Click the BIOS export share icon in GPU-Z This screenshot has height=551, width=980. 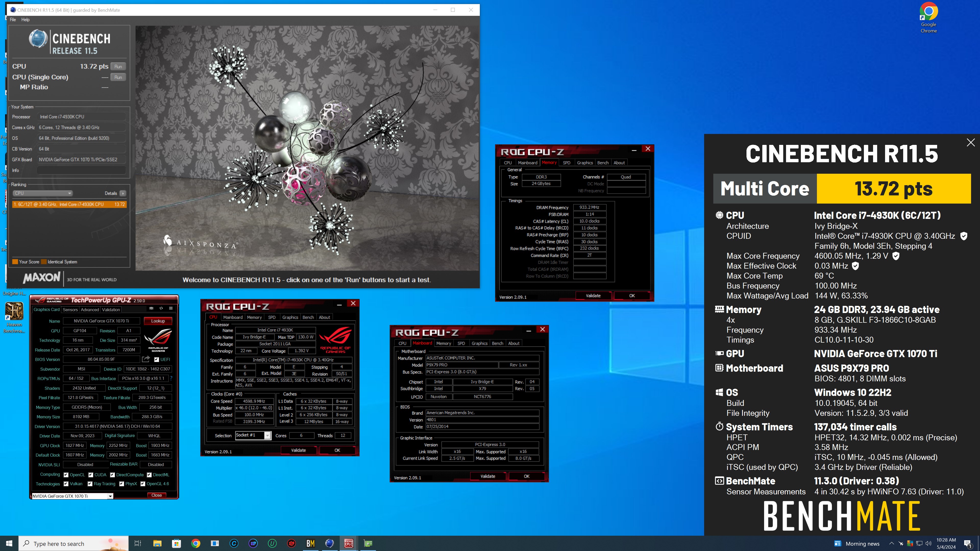(x=146, y=359)
